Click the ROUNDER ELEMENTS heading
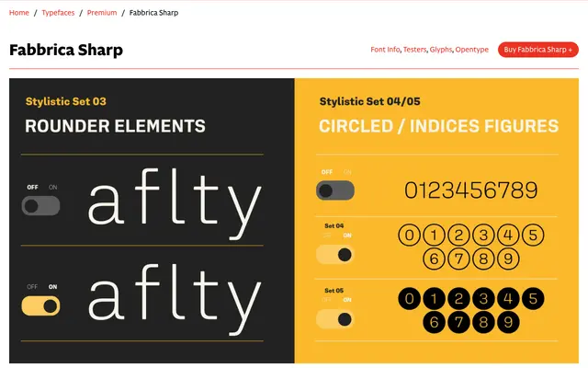 pyautogui.click(x=115, y=126)
